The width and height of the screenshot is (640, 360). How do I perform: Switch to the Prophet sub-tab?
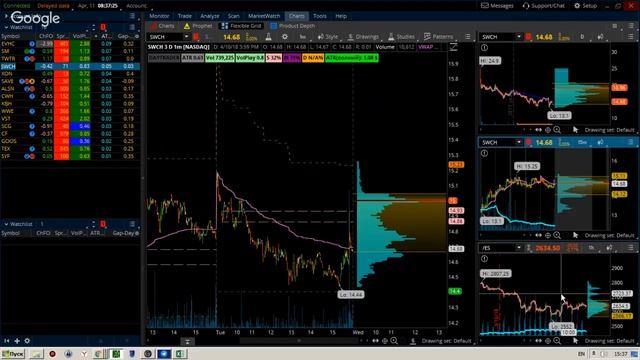pyautogui.click(x=198, y=26)
